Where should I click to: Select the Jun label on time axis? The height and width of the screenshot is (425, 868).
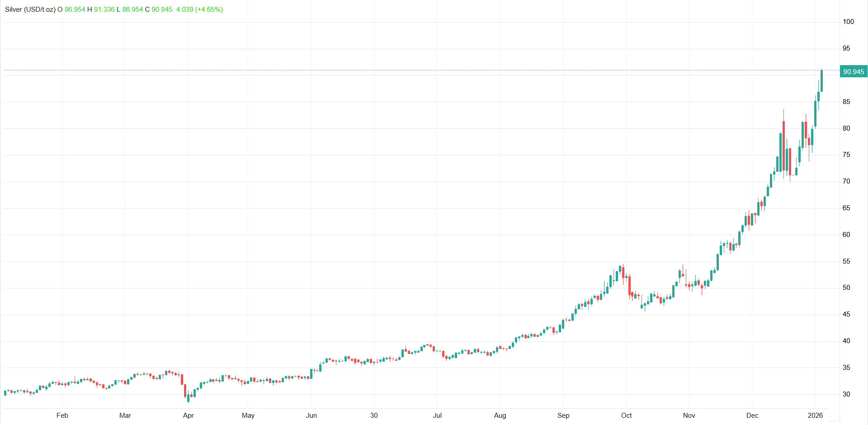click(311, 415)
